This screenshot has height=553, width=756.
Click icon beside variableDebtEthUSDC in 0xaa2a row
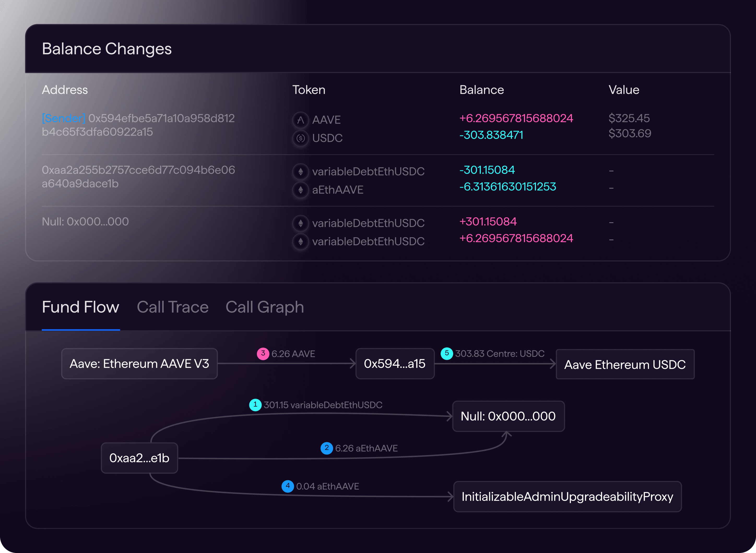coord(300,172)
